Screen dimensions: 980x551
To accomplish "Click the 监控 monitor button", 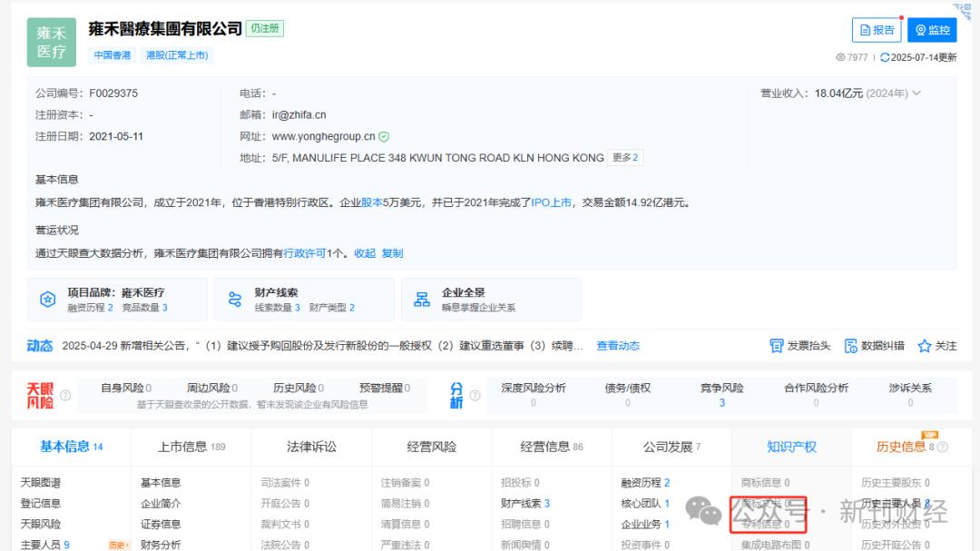I will (932, 30).
